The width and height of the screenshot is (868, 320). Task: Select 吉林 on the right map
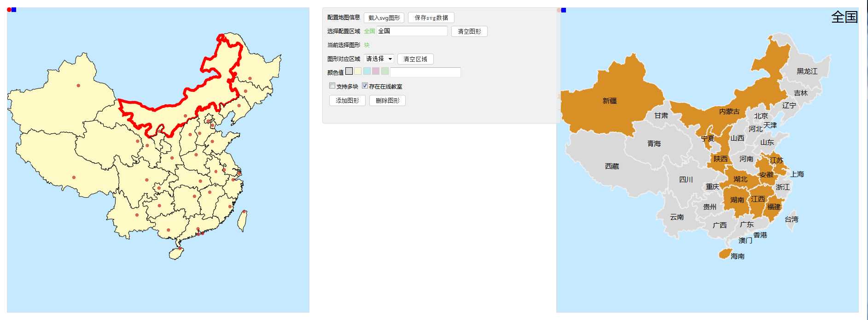click(x=801, y=93)
